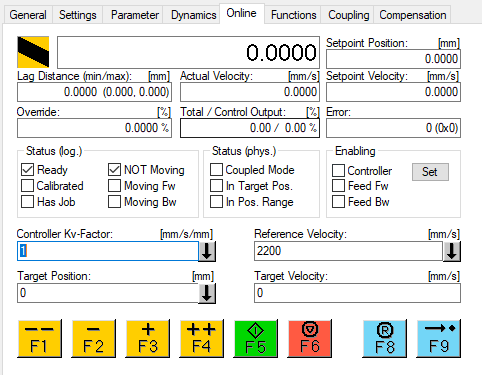This screenshot has width=482, height=375.
Task: Toggle the NOT Moving checkbox
Action: tap(114, 170)
